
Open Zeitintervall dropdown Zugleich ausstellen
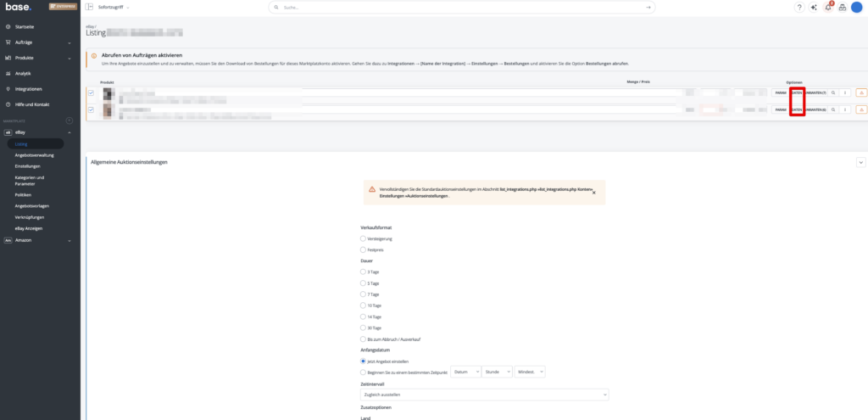pos(484,395)
